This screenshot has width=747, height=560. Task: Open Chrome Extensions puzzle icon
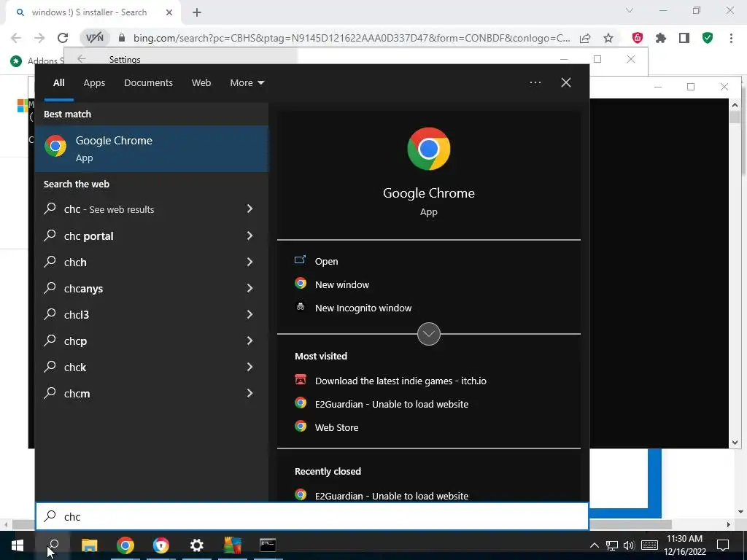coord(661,38)
